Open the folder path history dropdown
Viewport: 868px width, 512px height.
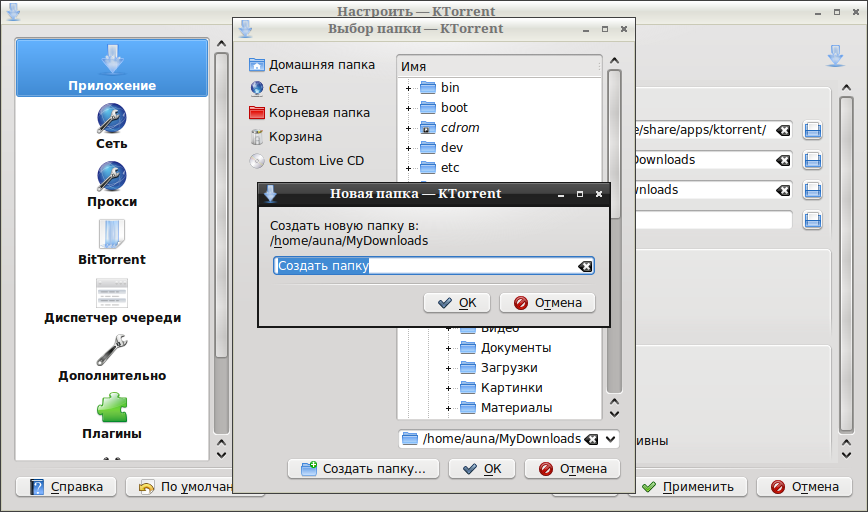tap(611, 439)
